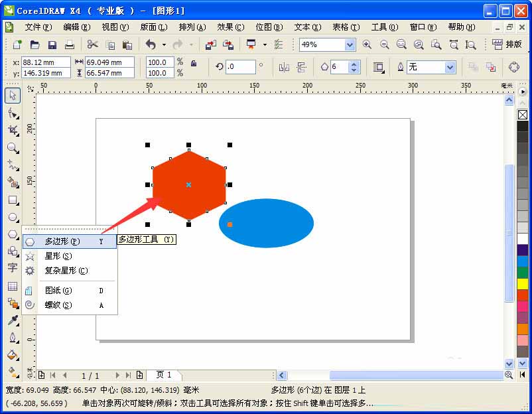The image size is (532, 414).
Task: Select the Zoom tool in toolbox
Action: (x=13, y=148)
